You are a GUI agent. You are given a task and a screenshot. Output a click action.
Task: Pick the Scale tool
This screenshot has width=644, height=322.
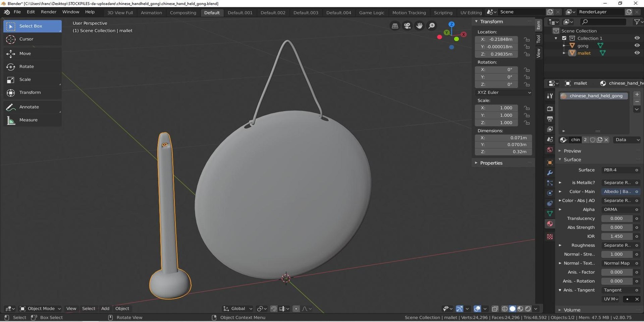32,79
